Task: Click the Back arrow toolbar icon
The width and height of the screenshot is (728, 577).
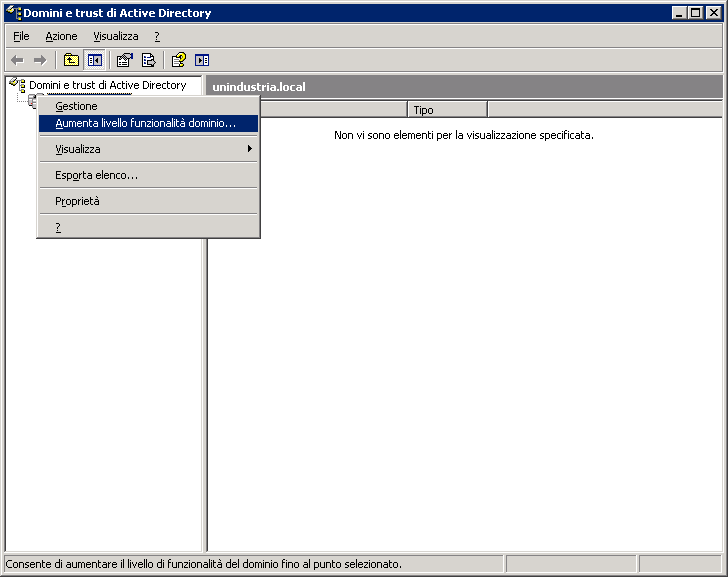Action: tap(17, 60)
